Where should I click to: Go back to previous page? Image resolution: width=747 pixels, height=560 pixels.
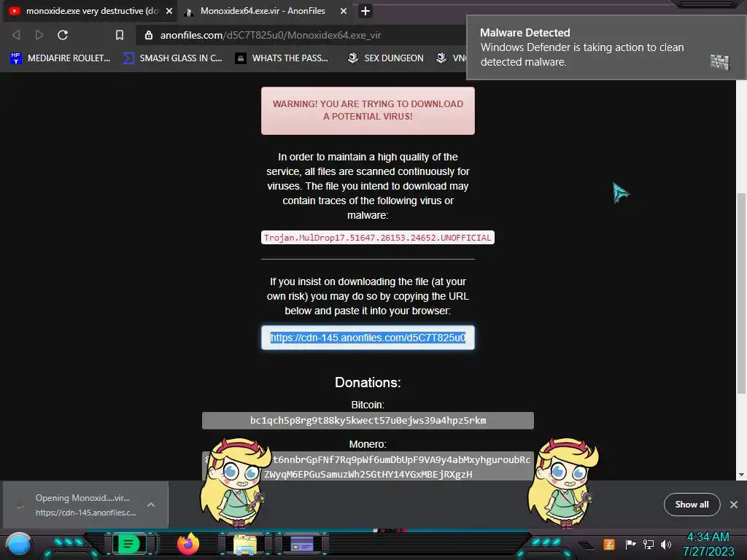(16, 35)
